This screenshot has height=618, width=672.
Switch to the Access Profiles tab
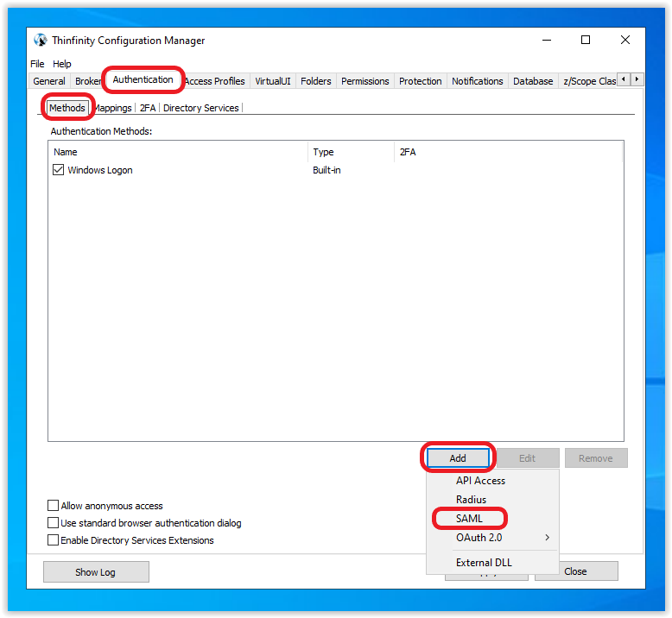[215, 81]
